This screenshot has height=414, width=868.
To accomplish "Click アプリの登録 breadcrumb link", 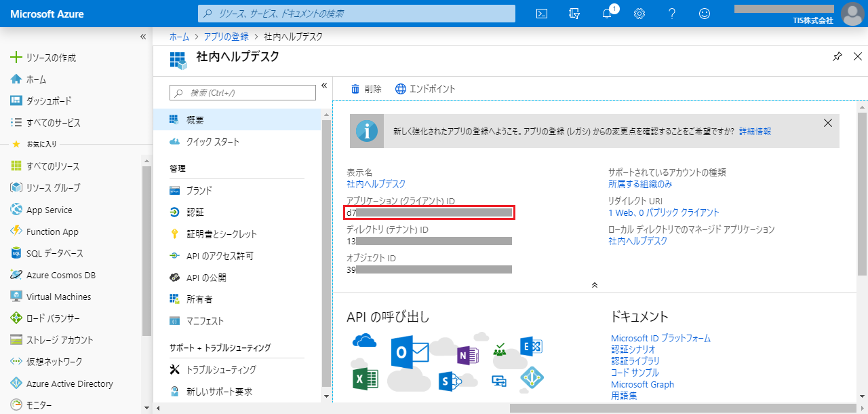I will click(227, 37).
